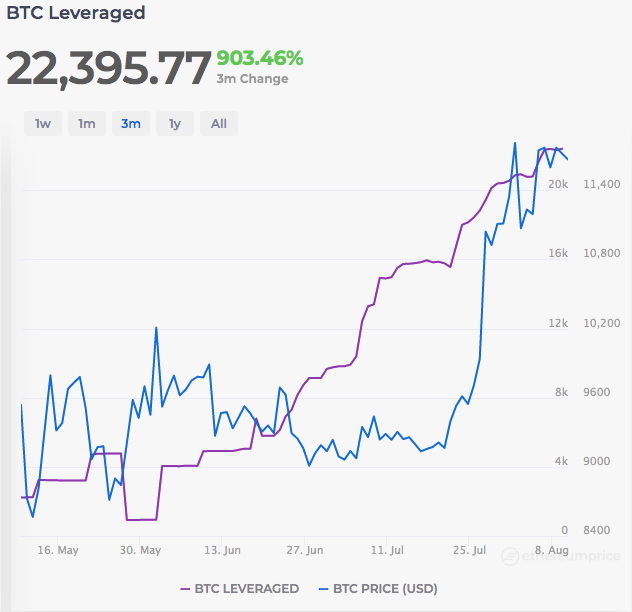Toggle BTC LEVERAGED series in legend
The height and width of the screenshot is (612, 632).
239,589
